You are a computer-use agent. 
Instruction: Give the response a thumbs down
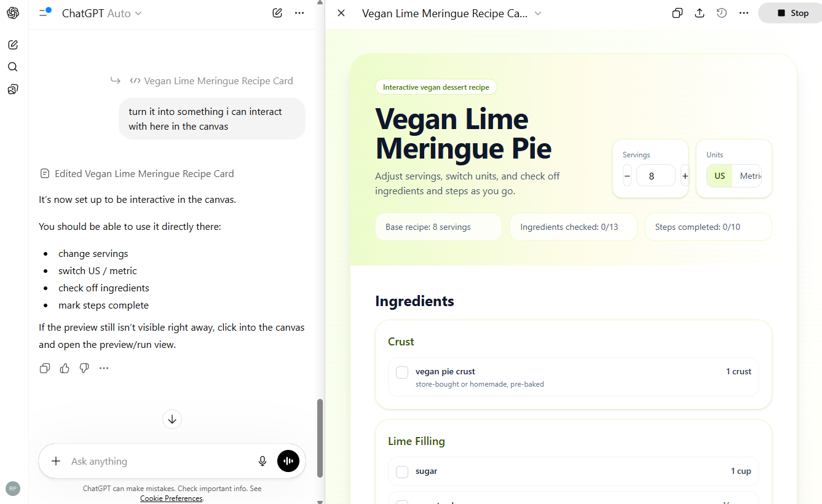(x=84, y=368)
